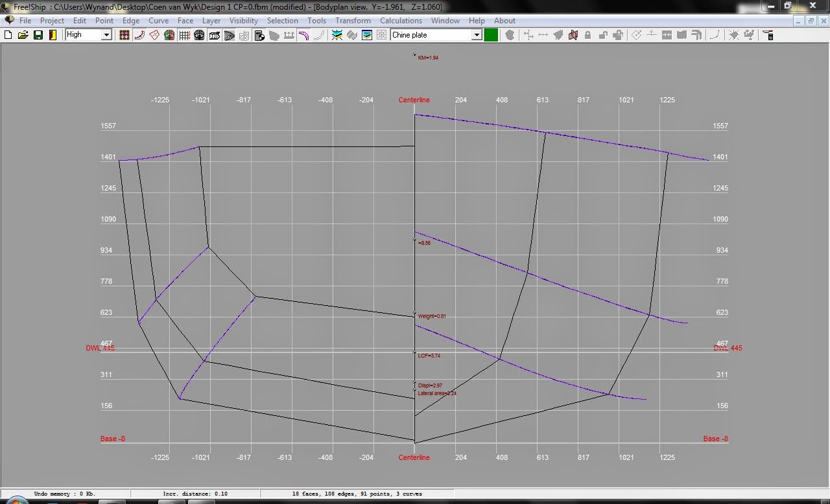Click the blue-green hull intersection icon
Viewport: 830px width, 504px height.
tap(337, 35)
